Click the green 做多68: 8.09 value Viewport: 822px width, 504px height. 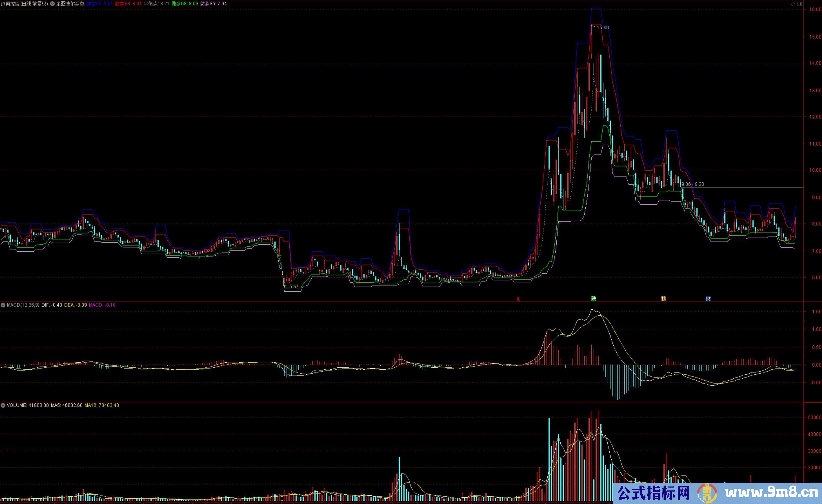(x=185, y=4)
